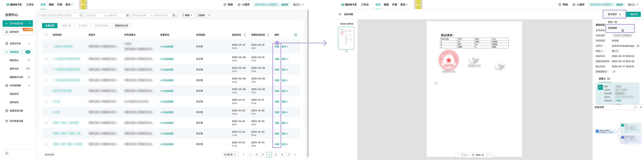Check row dated 2024-12-24 18:22
This screenshot has width=644, height=160.
(x=46, y=123)
